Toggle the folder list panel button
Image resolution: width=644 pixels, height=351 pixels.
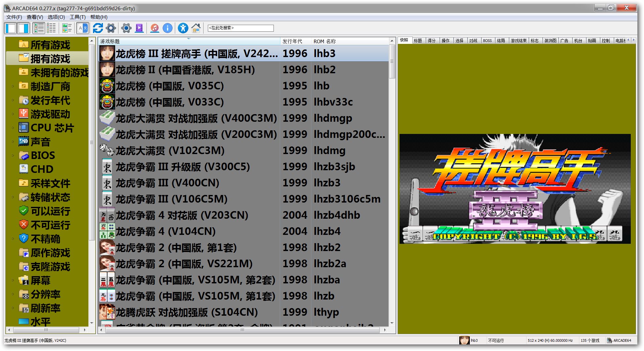coord(11,28)
